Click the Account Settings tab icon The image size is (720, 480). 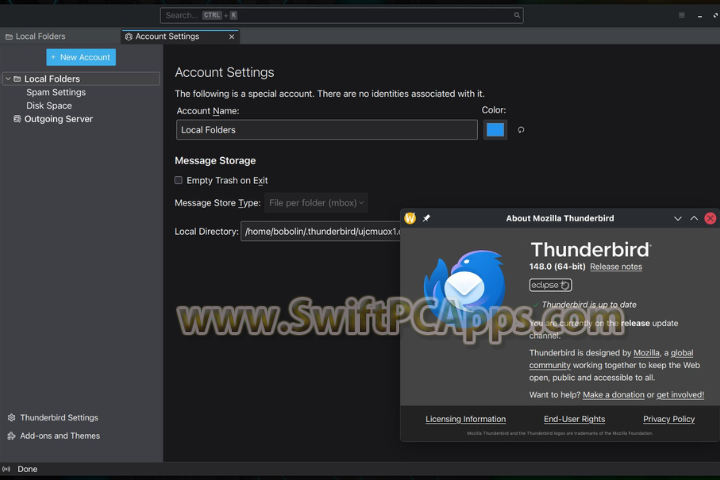point(129,37)
